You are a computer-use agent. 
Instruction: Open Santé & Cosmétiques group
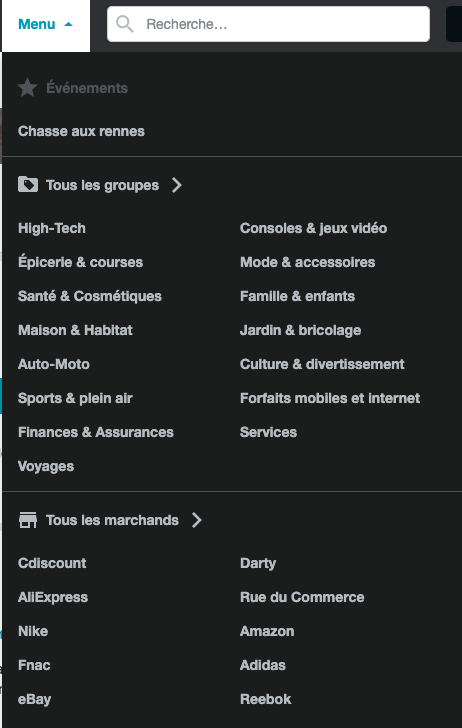[90, 296]
